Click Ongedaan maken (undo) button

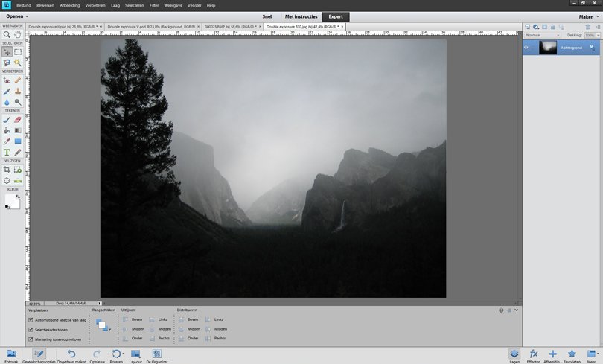tap(71, 356)
